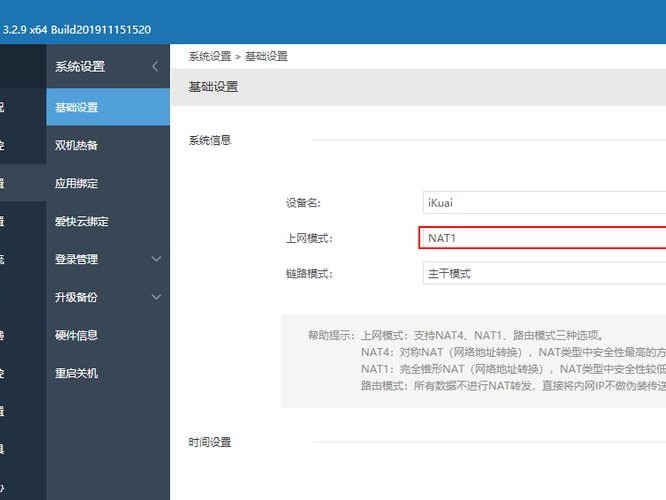Viewport: 666px width, 500px height.
Task: Collapse the 系统设置 sidebar with the chevron
Action: [x=155, y=66]
